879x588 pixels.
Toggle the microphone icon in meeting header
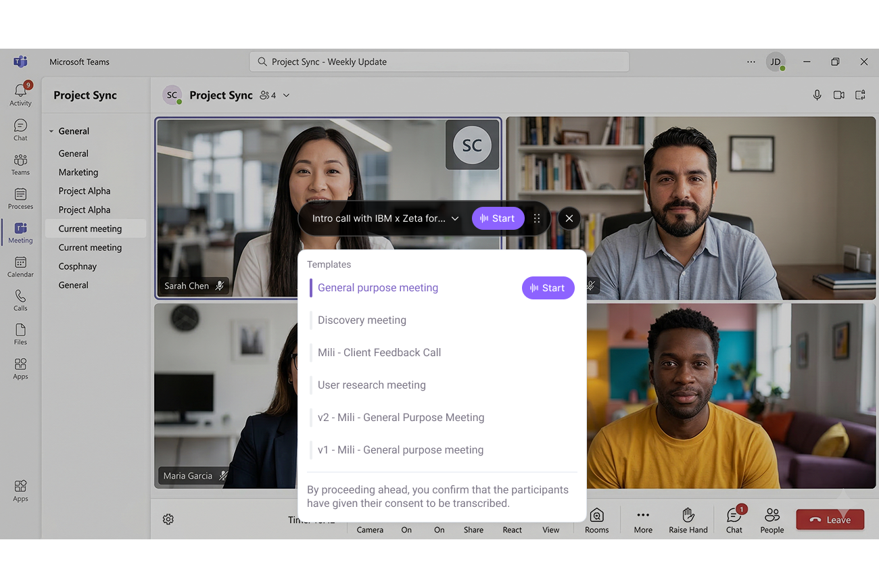(817, 95)
